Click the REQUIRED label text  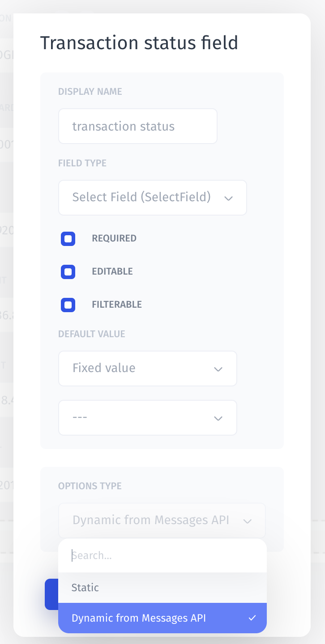point(114,238)
